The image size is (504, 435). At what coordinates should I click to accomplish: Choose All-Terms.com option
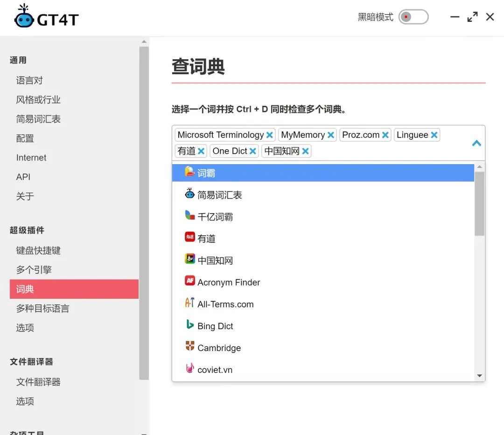323,304
